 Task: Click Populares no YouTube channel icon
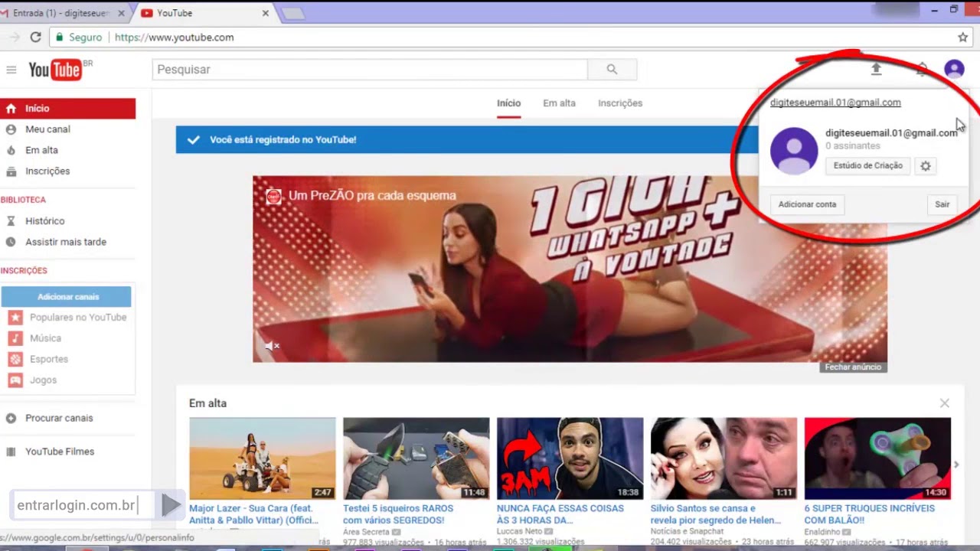pos(15,318)
